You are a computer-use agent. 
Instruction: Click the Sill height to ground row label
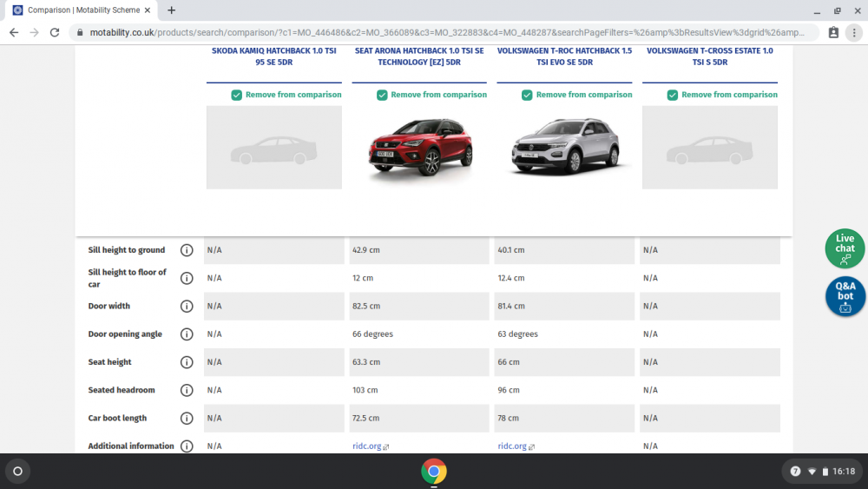(126, 250)
